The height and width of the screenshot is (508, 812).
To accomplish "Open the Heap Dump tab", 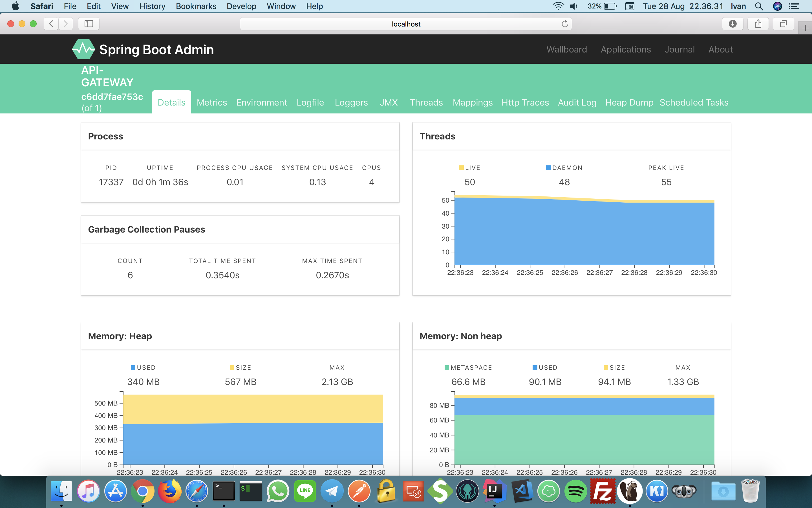I will point(629,102).
